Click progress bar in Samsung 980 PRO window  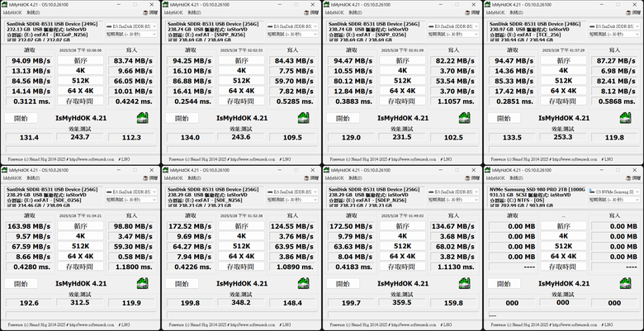[x=564, y=314]
